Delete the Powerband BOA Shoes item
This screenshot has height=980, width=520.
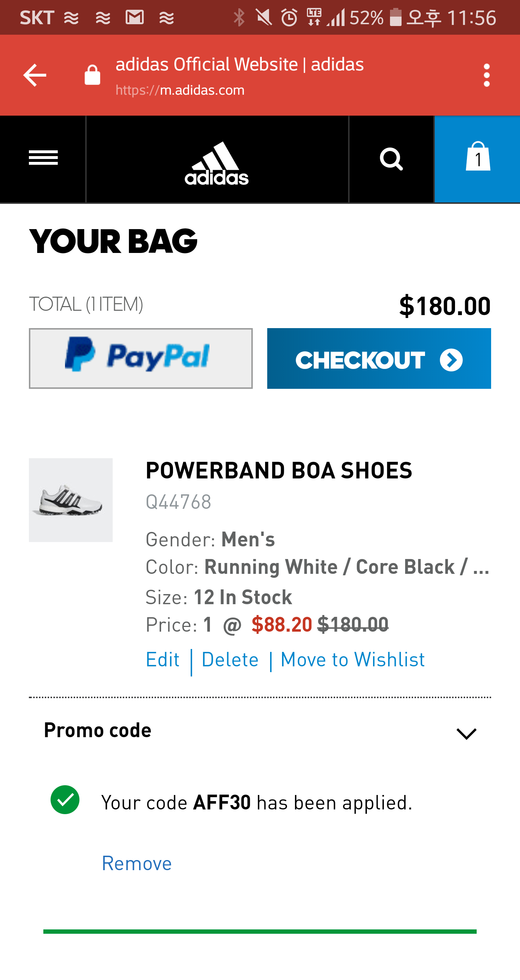(x=230, y=659)
